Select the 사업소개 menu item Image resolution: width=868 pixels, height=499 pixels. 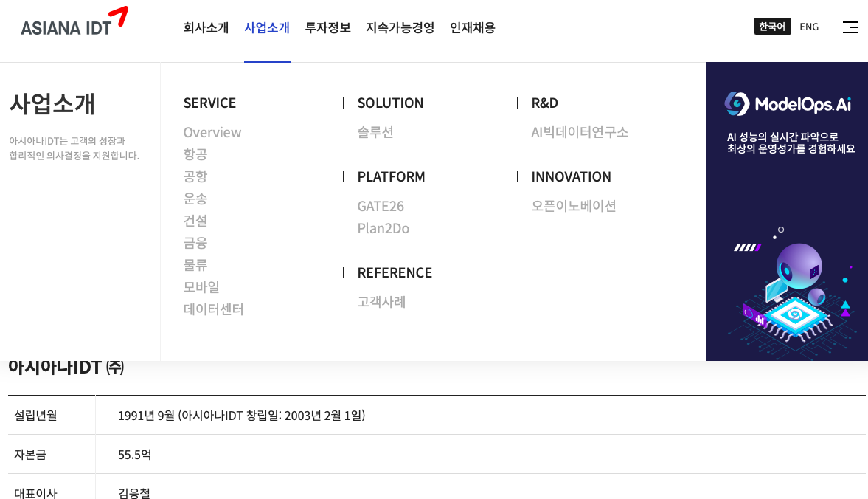[x=267, y=28]
